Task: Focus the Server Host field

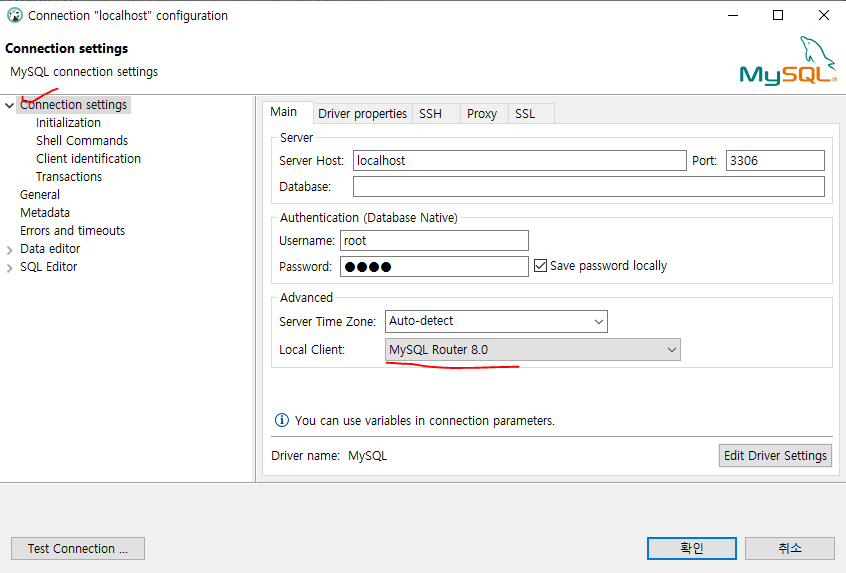Action: pyautogui.click(x=520, y=161)
